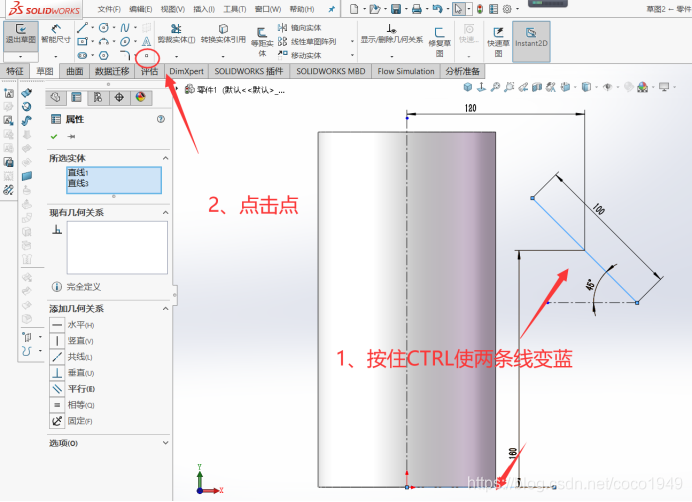Image resolution: width=692 pixels, height=502 pixels.
Task: Click 转换实体引用 Convert Entities tool
Action: 223,34
